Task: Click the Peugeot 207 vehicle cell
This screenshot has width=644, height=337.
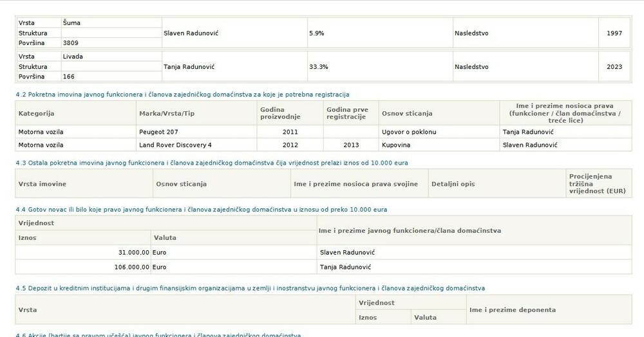Action: 159,132
